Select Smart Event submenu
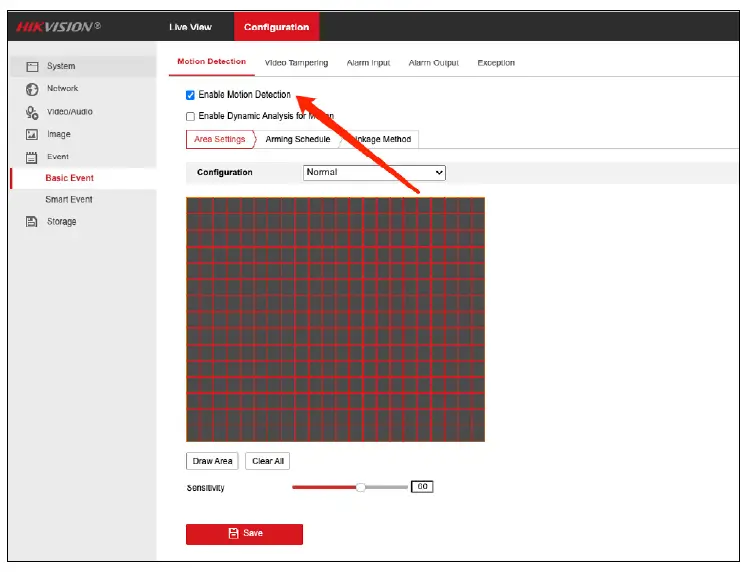The height and width of the screenshot is (572, 747). (69, 200)
